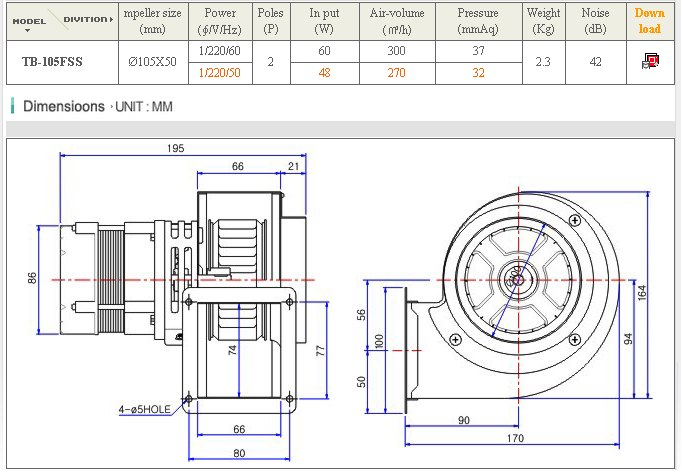
Task: Select the 1/220/60 power row
Action: pyautogui.click(x=219, y=51)
